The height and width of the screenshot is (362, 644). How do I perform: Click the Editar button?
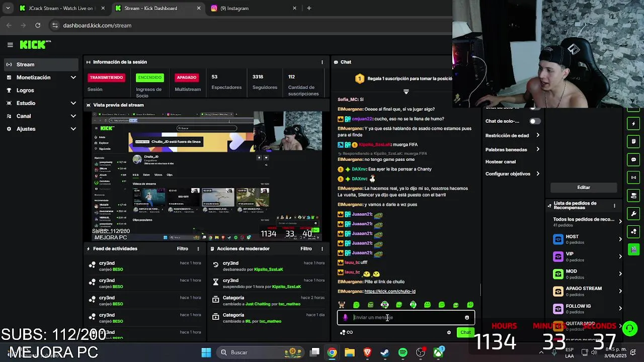(x=584, y=188)
